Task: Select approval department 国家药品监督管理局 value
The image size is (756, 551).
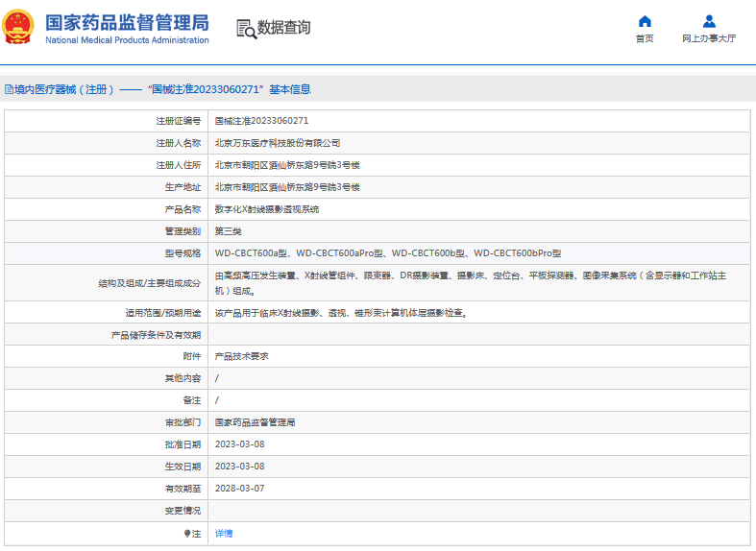Action: click(255, 422)
